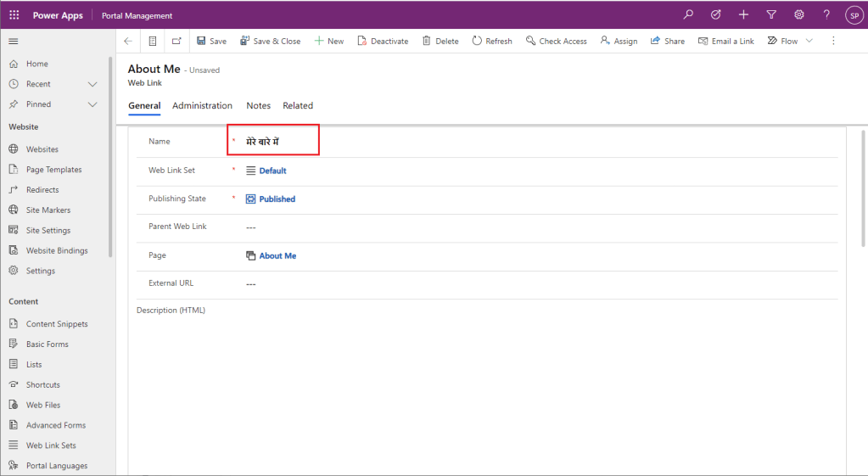The image size is (868, 476).
Task: Switch to the Administration tab
Action: pos(202,106)
